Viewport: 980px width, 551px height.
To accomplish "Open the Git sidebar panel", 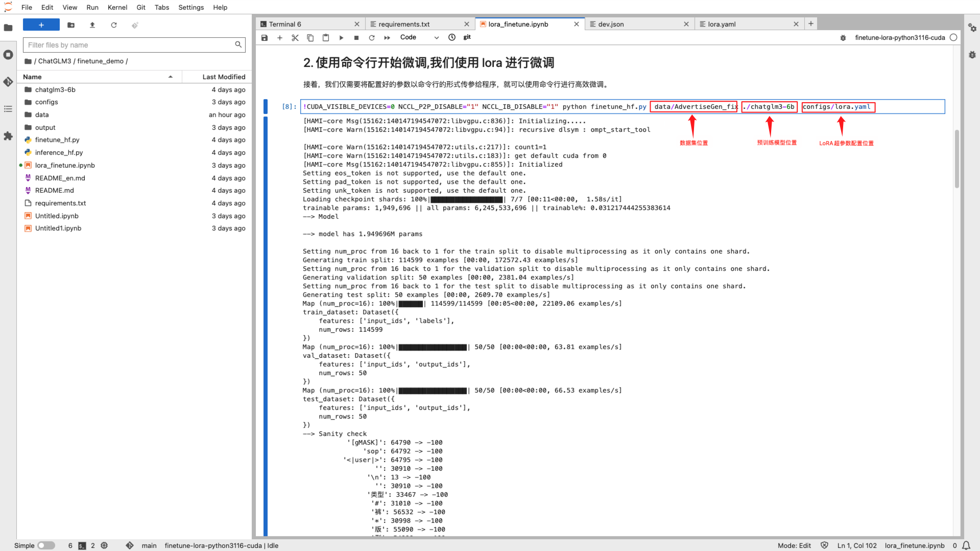I will coord(8,82).
